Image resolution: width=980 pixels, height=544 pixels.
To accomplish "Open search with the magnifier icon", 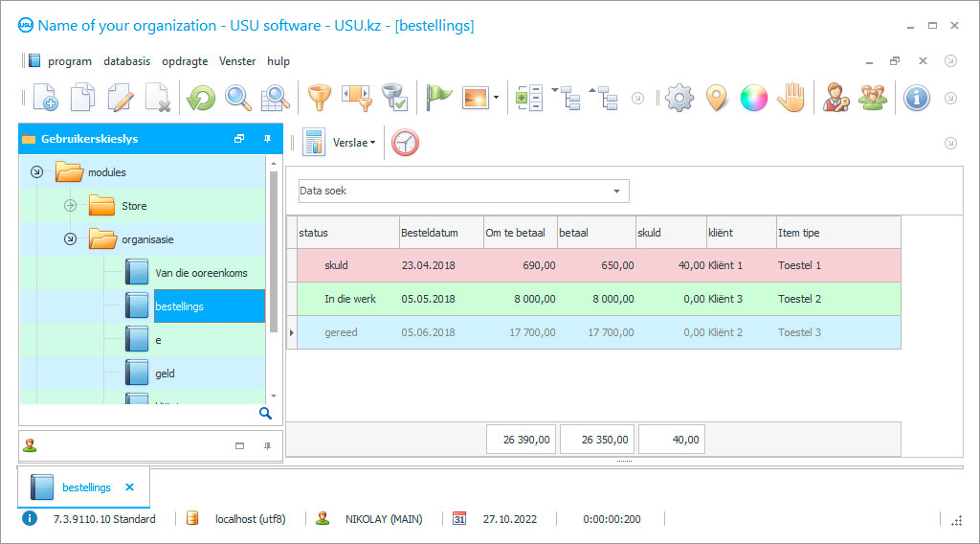I will pyautogui.click(x=238, y=98).
